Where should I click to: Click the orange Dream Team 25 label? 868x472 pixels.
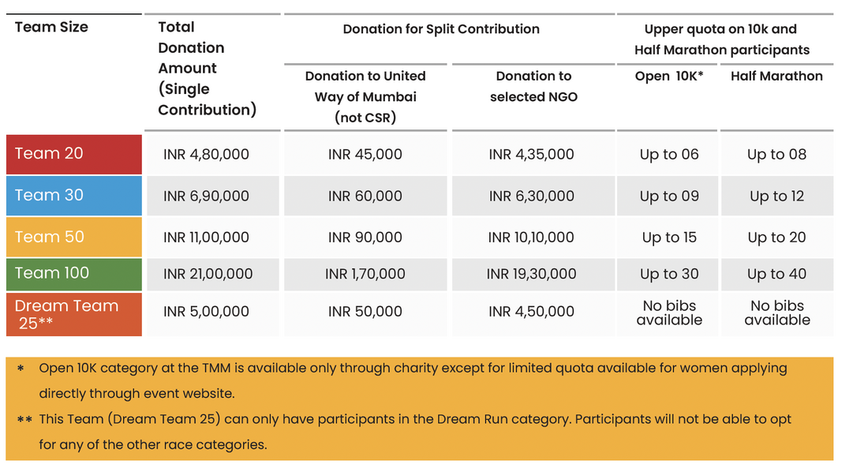coord(66,314)
